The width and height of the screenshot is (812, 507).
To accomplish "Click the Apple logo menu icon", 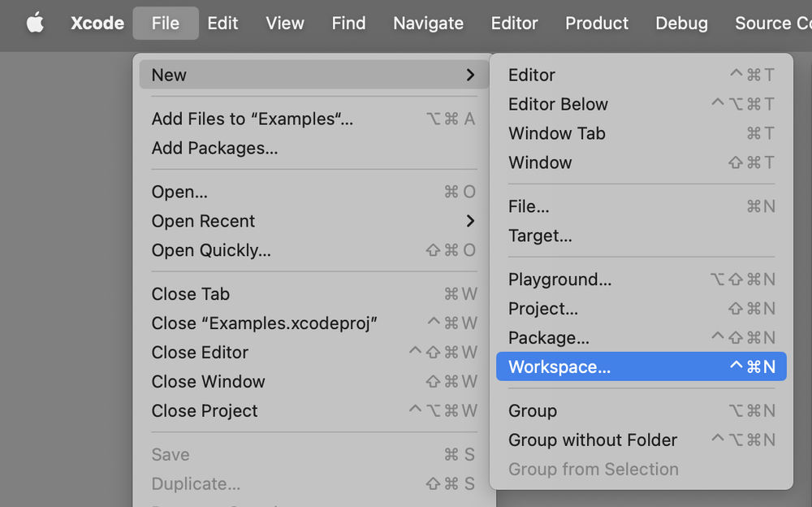I will tap(35, 24).
